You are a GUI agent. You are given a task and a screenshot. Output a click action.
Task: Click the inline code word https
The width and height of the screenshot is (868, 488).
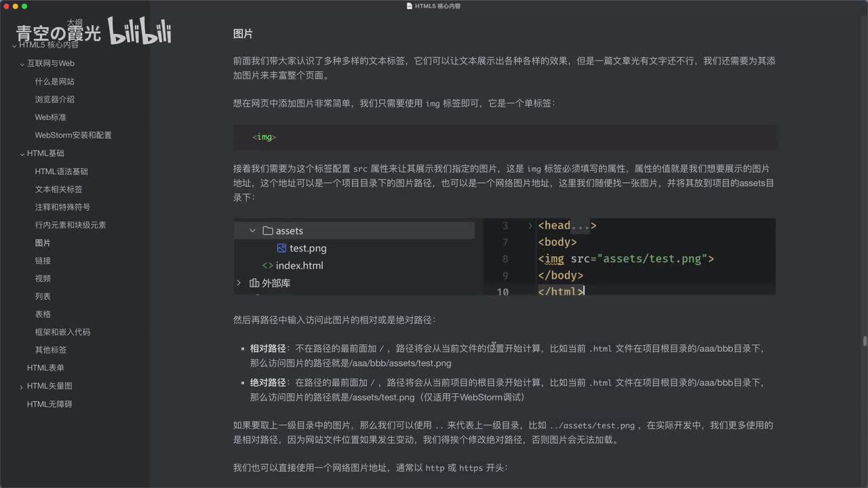(471, 468)
